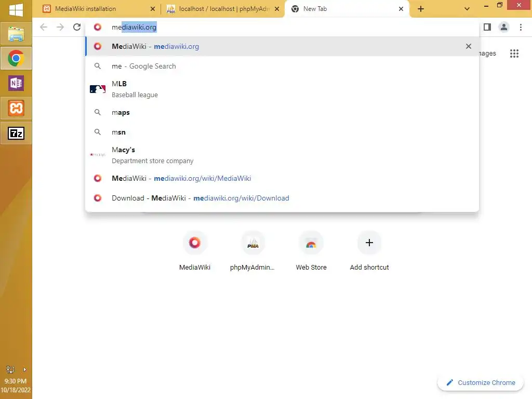532x399 pixels.
Task: Open the phpMyAdmin shortcut tile
Action: 253,251
